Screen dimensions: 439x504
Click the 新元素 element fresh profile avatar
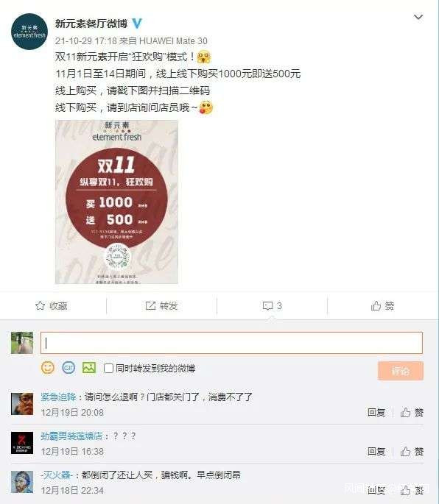pos(29,32)
